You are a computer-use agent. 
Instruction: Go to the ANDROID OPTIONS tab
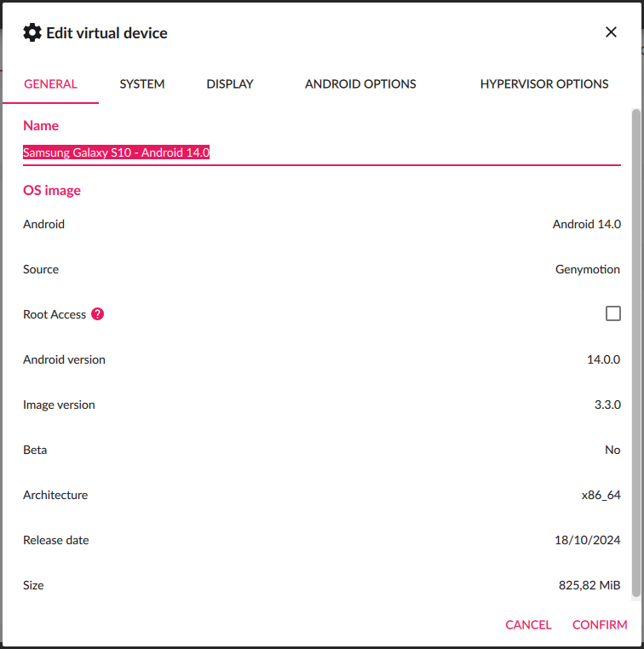(360, 84)
